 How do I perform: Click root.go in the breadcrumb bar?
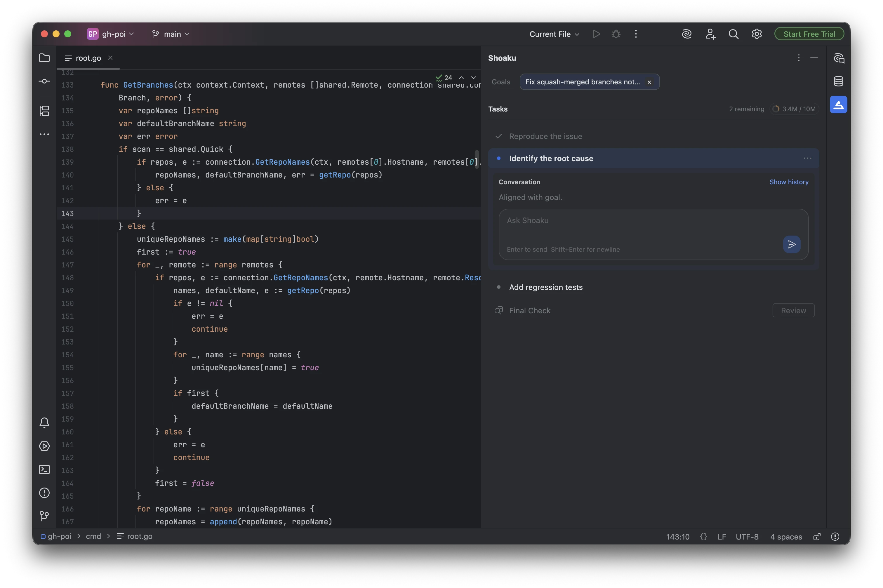coord(140,536)
